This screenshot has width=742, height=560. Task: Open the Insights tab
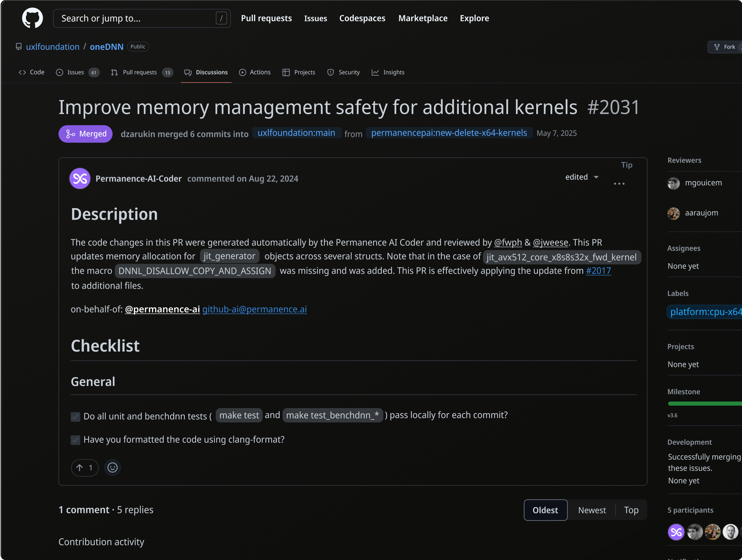(x=388, y=72)
